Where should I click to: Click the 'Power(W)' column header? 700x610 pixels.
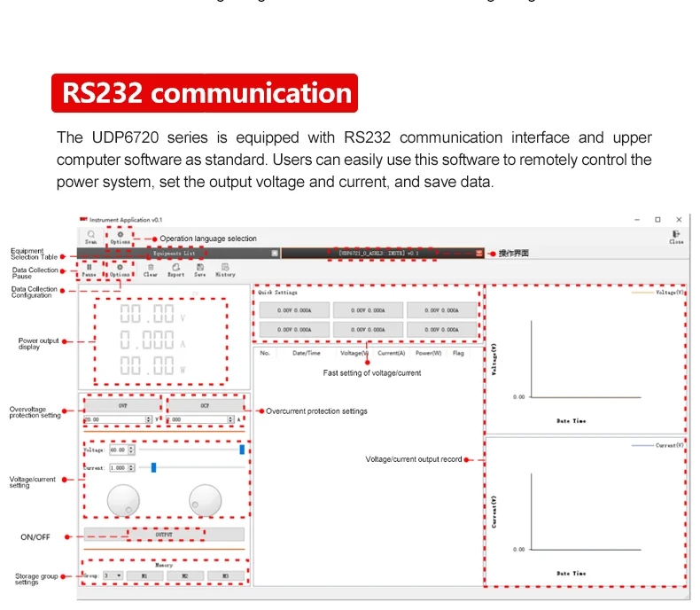tap(429, 353)
